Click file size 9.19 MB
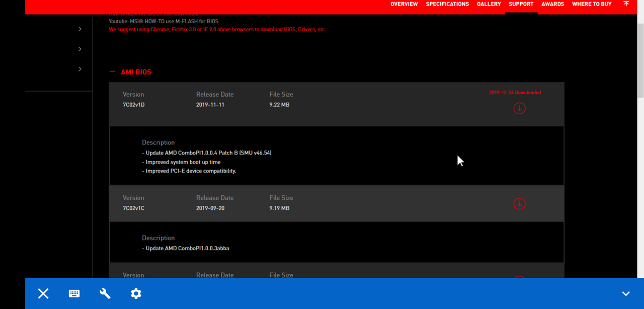 point(279,208)
